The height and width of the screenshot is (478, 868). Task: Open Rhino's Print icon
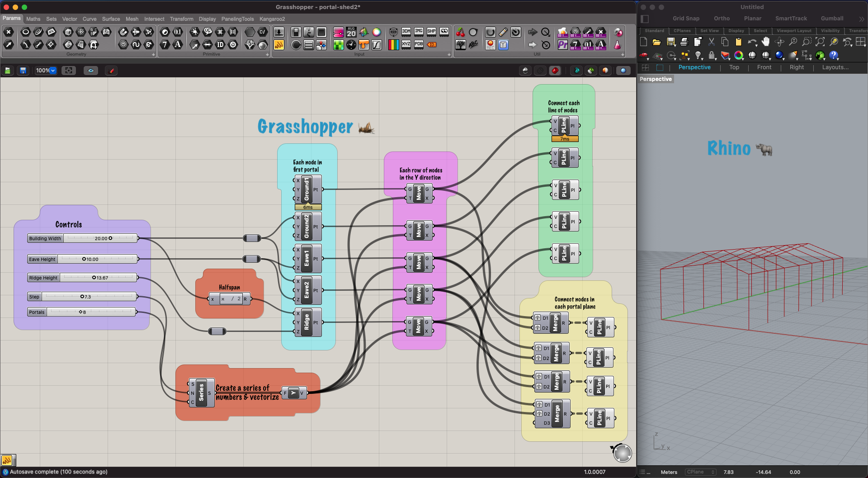(x=684, y=42)
